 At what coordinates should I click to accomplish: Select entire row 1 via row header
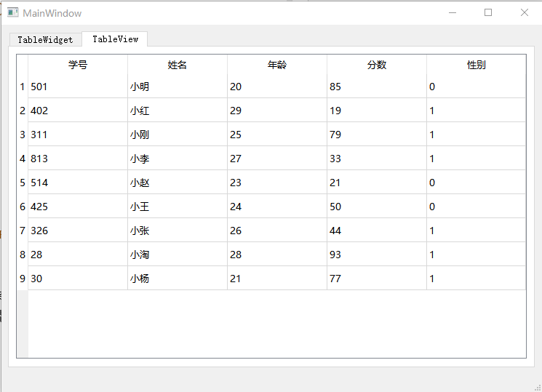pyautogui.click(x=23, y=87)
